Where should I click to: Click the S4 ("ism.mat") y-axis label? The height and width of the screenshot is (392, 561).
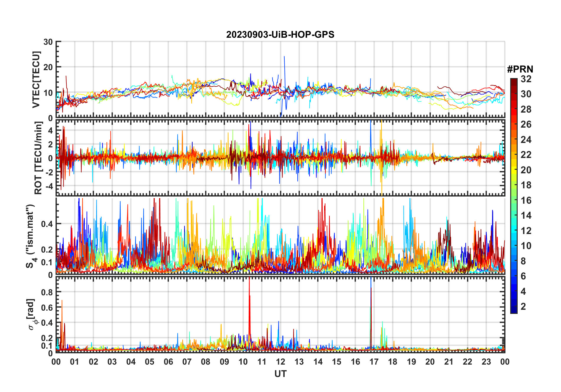click(x=30, y=236)
